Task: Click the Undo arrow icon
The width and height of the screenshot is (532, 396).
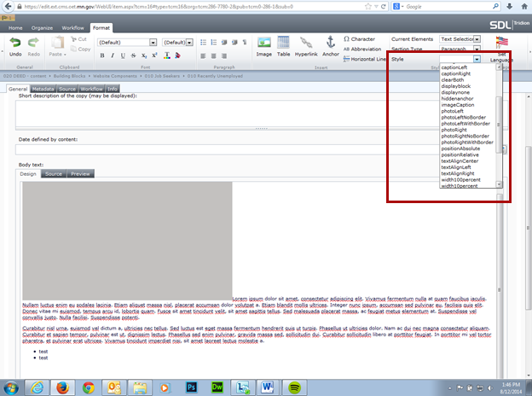Action: (x=15, y=43)
